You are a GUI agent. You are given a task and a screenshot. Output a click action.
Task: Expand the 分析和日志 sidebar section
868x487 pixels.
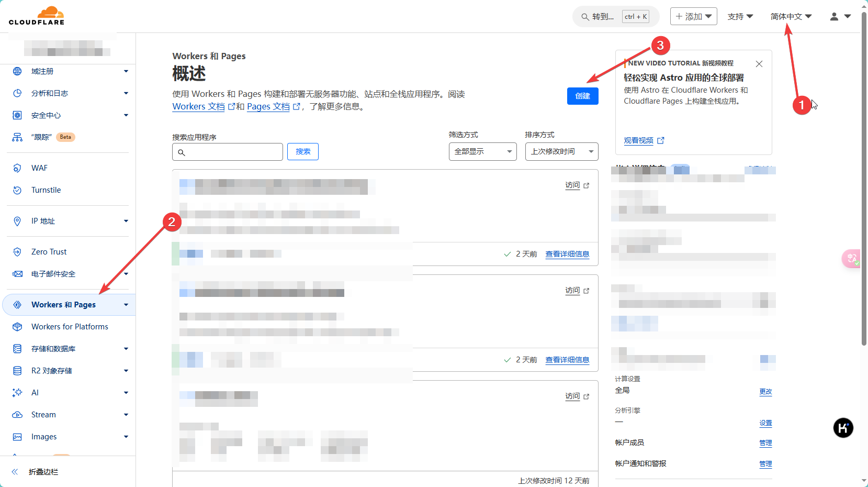(x=126, y=93)
